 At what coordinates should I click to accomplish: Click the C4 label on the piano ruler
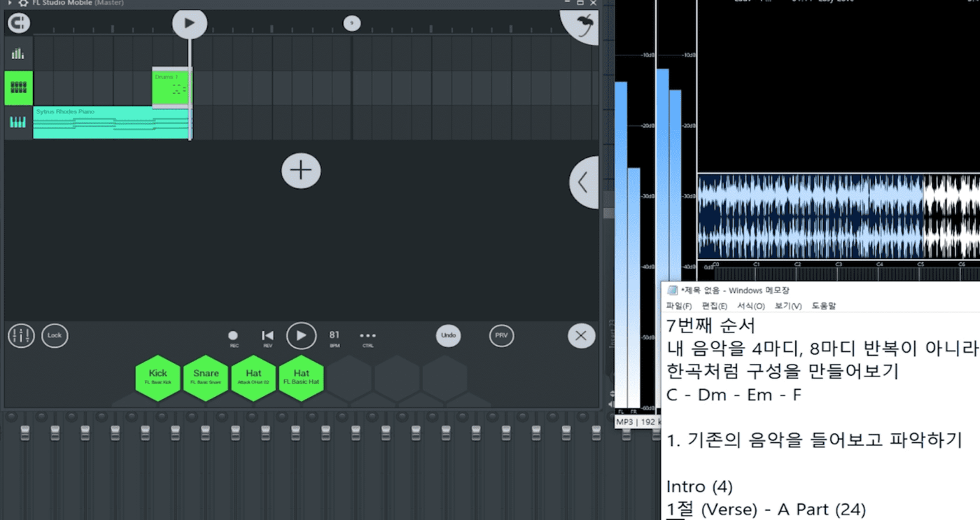pos(879,265)
